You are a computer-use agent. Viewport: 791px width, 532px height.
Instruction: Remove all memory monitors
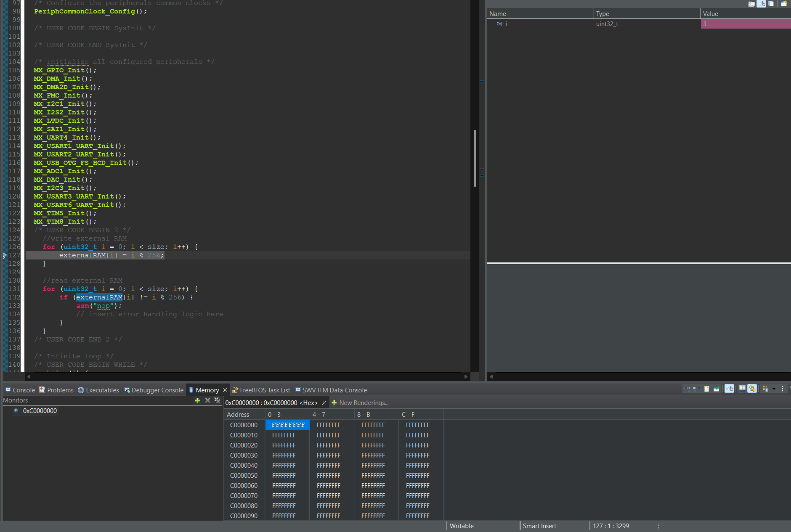pos(217,400)
